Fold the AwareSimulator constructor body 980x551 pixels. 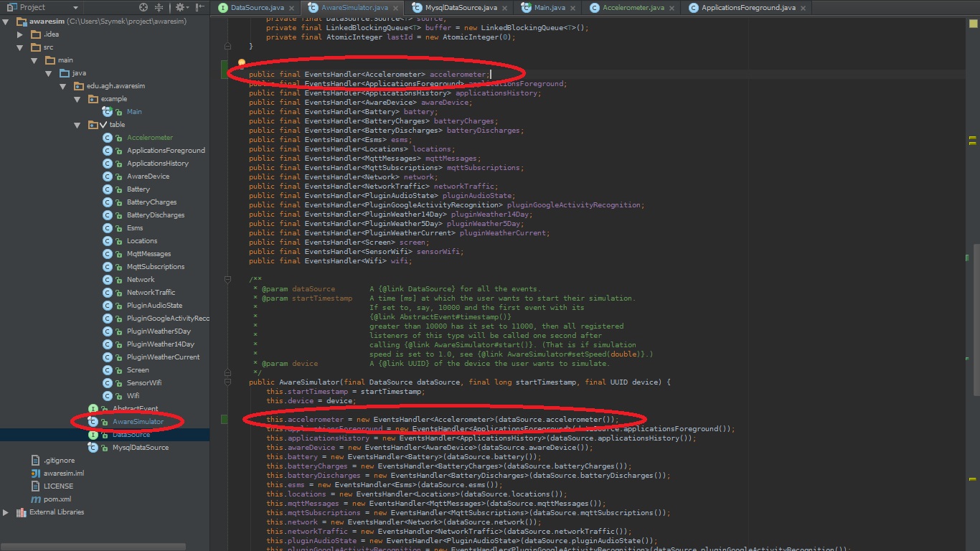[x=228, y=382]
